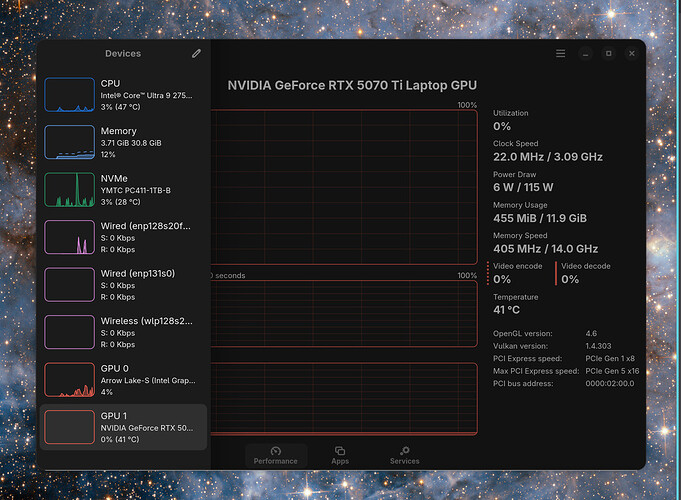Click the PCIe Gen 1 x8 speed value
Viewport: 681px width, 500px height.
click(610, 358)
